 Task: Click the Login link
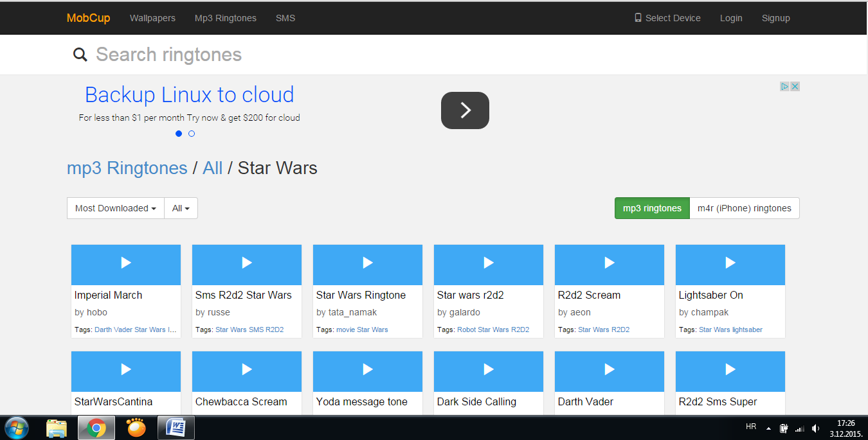731,18
